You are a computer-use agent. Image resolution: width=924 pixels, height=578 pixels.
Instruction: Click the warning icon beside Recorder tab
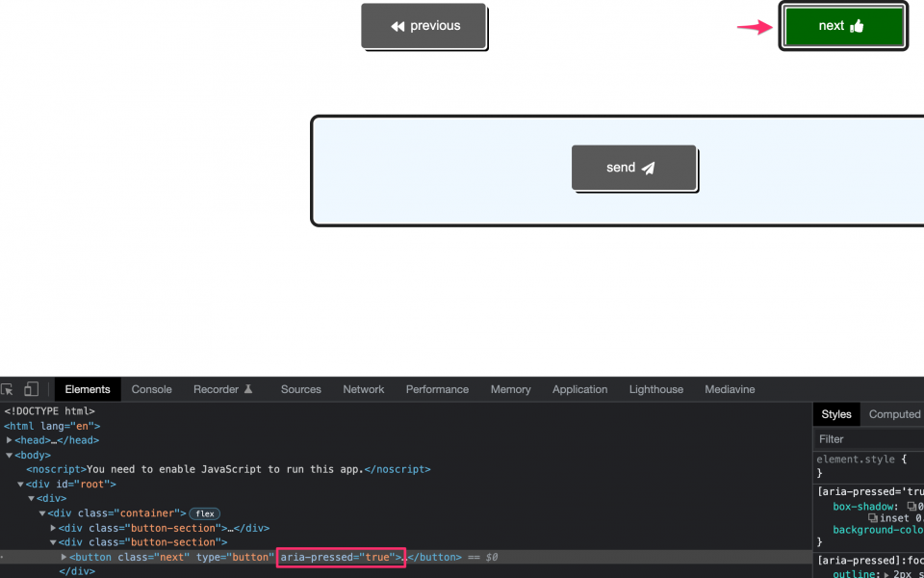250,388
